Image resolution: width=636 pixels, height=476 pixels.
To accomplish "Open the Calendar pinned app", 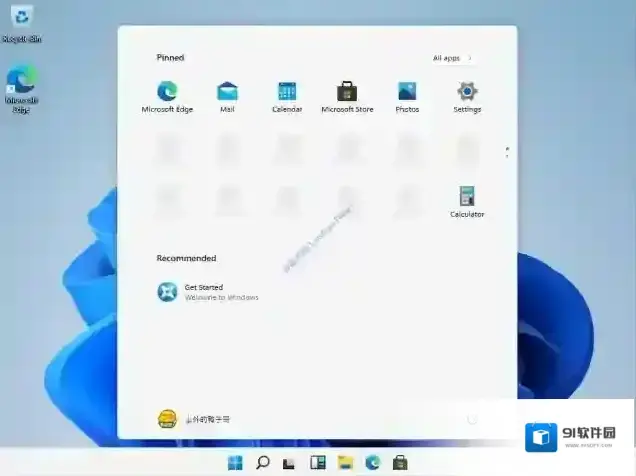I will (287, 92).
